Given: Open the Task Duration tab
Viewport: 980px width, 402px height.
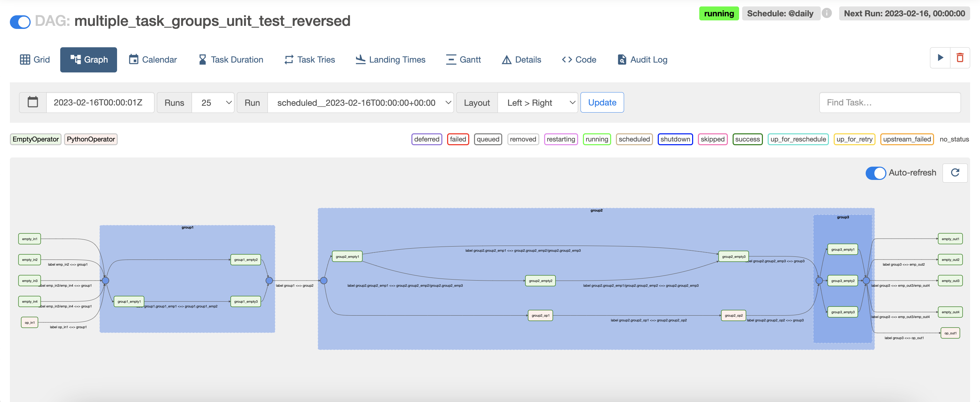Looking at the screenshot, I should pos(231,60).
